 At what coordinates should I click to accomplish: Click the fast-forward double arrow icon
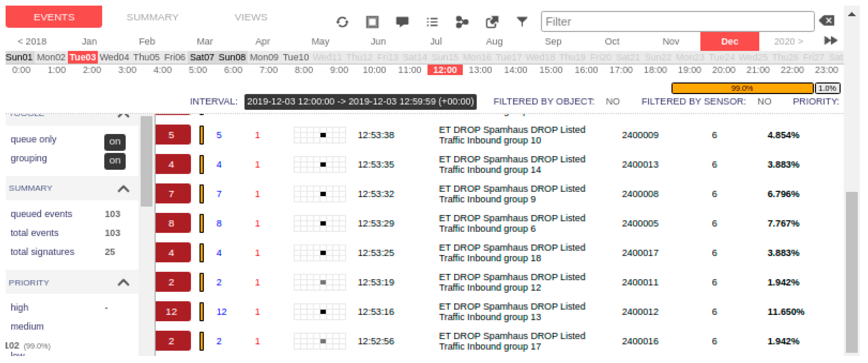click(830, 41)
